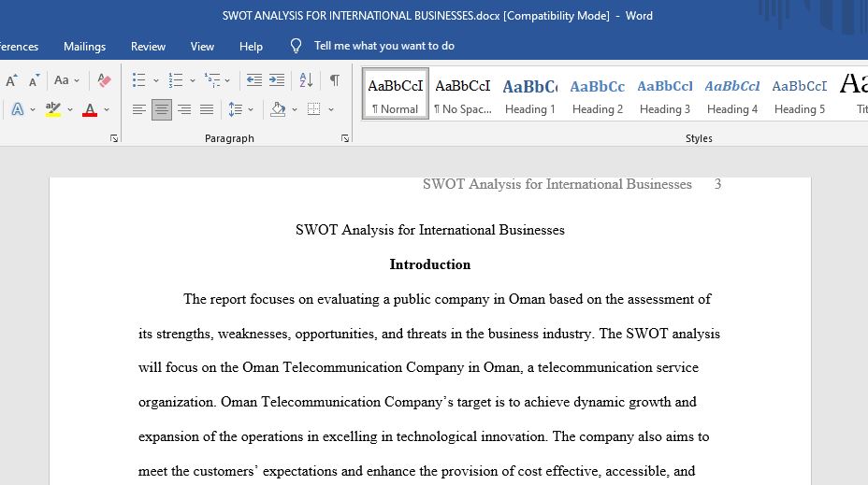Increase font size with grow font icon
The height and width of the screenshot is (485, 868).
[11, 80]
